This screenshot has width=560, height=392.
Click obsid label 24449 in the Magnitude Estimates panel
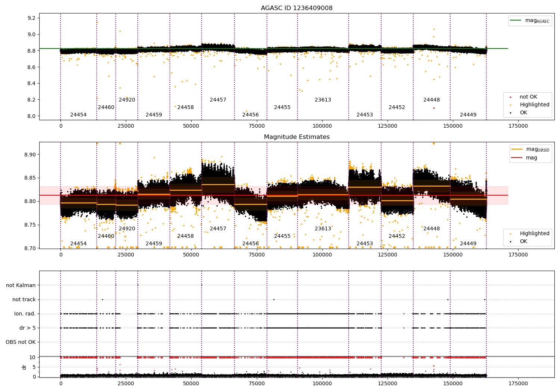pyautogui.click(x=468, y=244)
